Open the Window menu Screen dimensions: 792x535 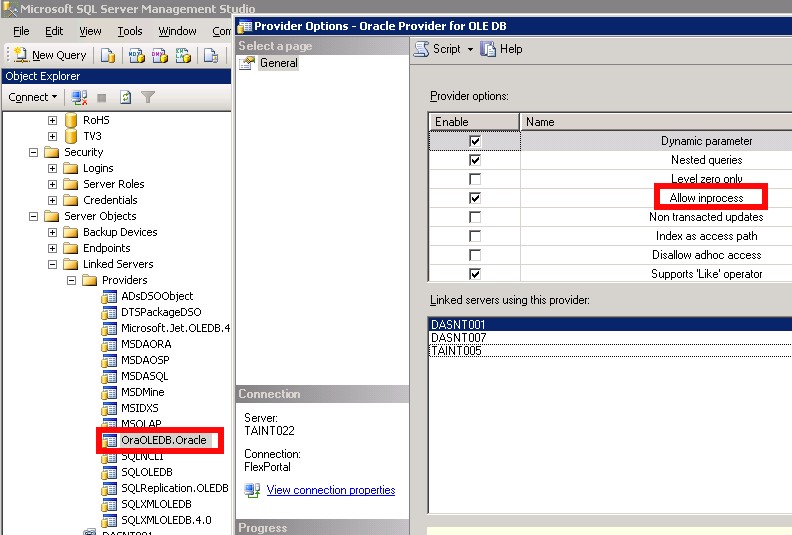177,31
